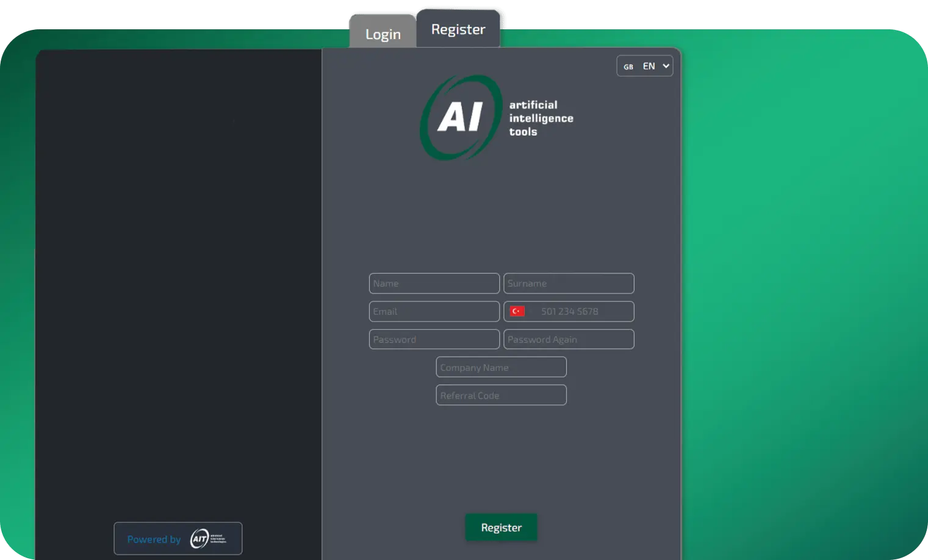Open the EN language dropdown
928x560 pixels.
[x=645, y=66]
